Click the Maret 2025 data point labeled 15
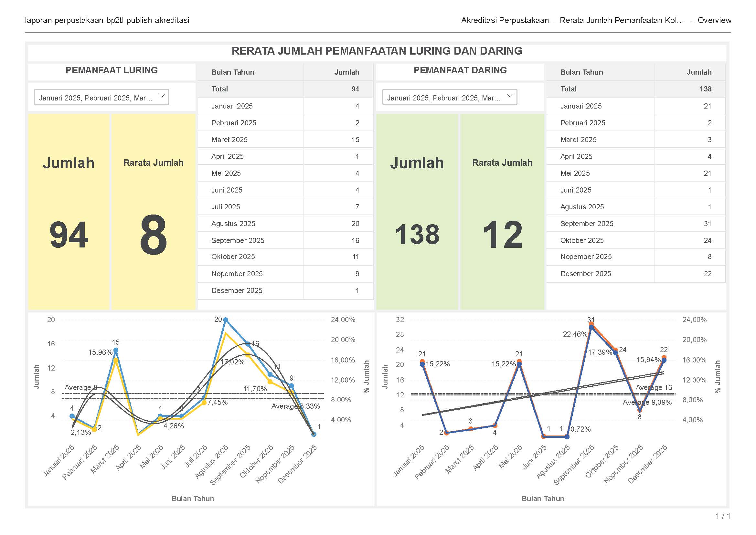 (116, 350)
